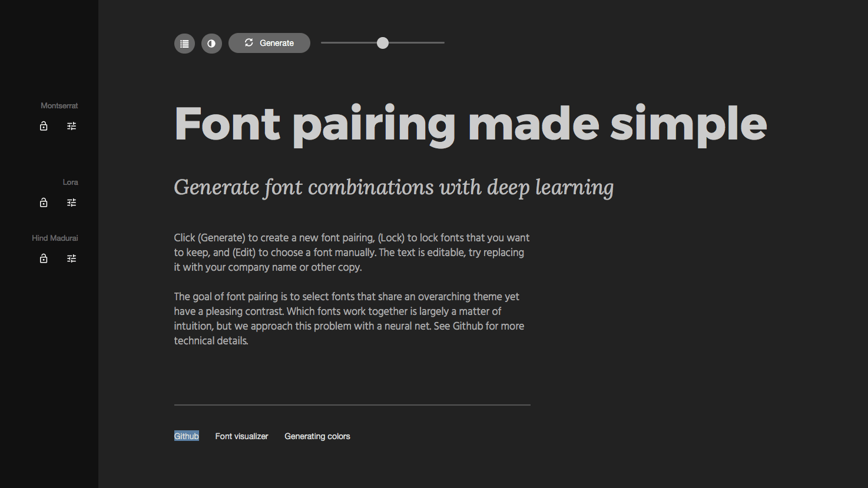Open the Generating colors link
The height and width of the screenshot is (488, 868).
[x=317, y=436]
